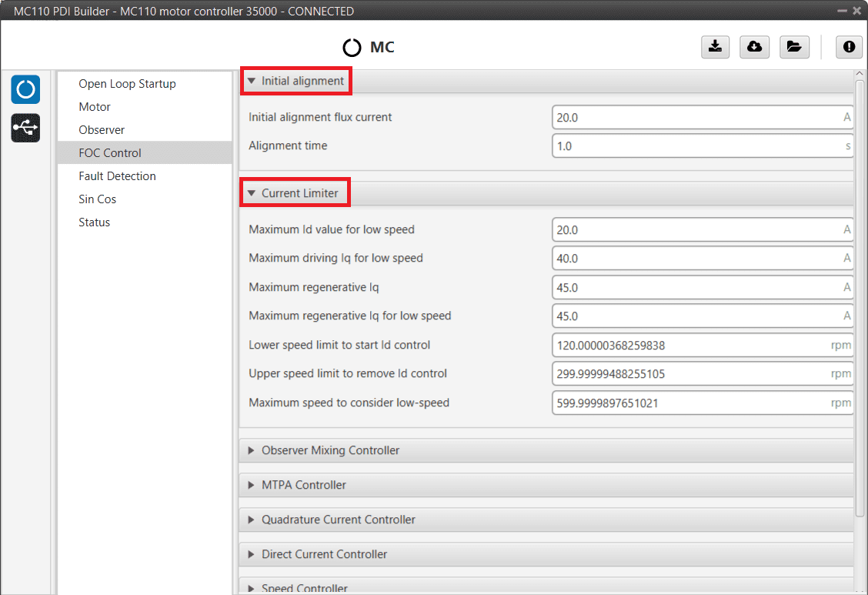
Task: Click the Maximum speed low-speed field
Action: [702, 403]
